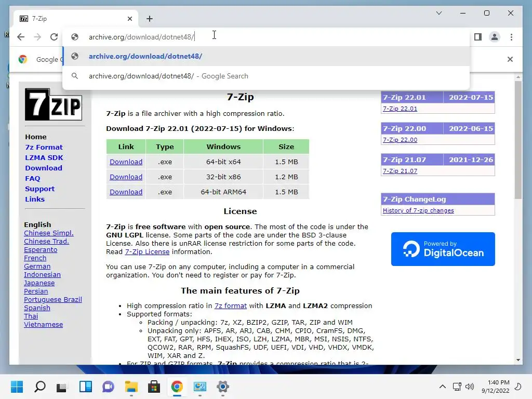Toggle the side panel icon
The width and height of the screenshot is (532, 399).
478,37
